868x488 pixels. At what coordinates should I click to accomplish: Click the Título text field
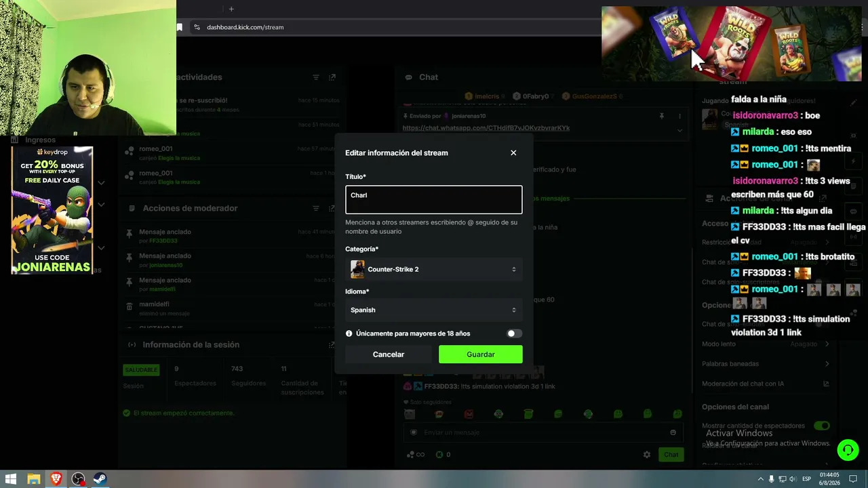click(x=434, y=200)
